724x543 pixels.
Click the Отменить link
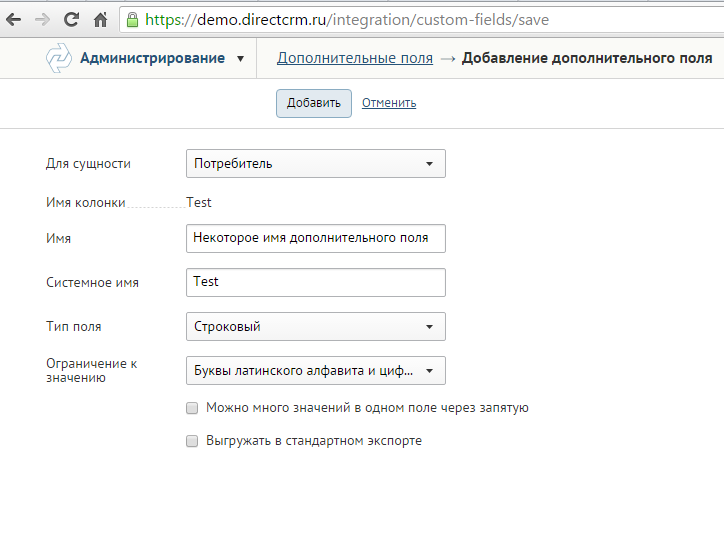[389, 103]
